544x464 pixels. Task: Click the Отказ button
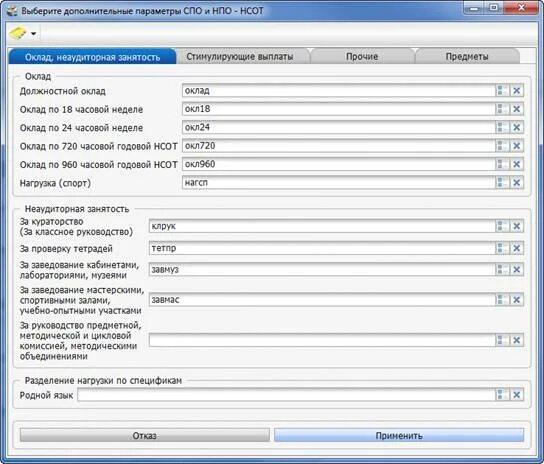coord(144,436)
